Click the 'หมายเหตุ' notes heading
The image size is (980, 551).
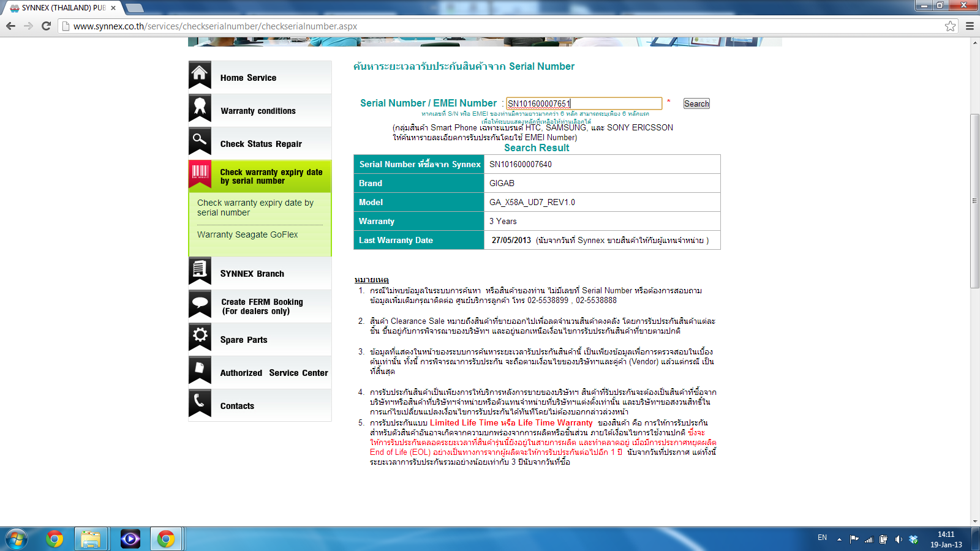pos(372,280)
